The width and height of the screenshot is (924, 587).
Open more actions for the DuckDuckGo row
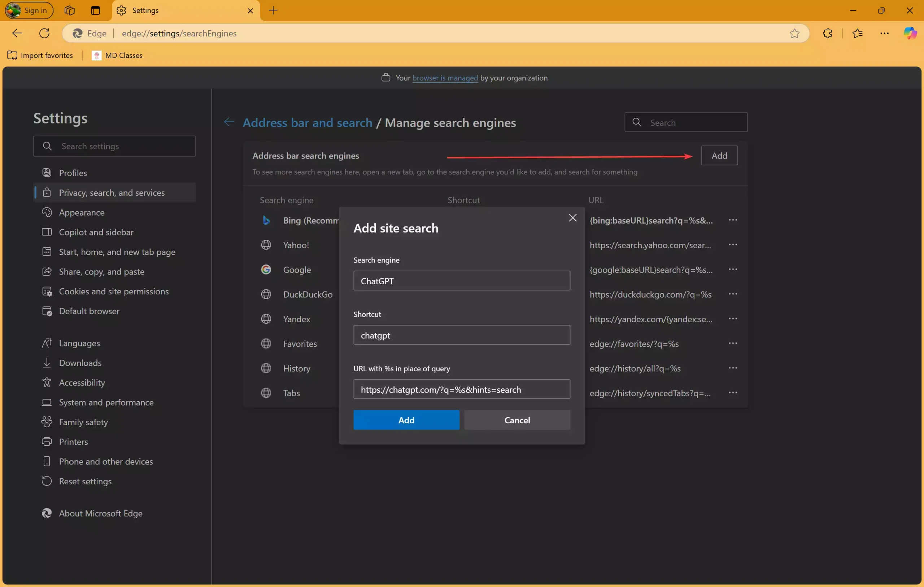click(733, 294)
